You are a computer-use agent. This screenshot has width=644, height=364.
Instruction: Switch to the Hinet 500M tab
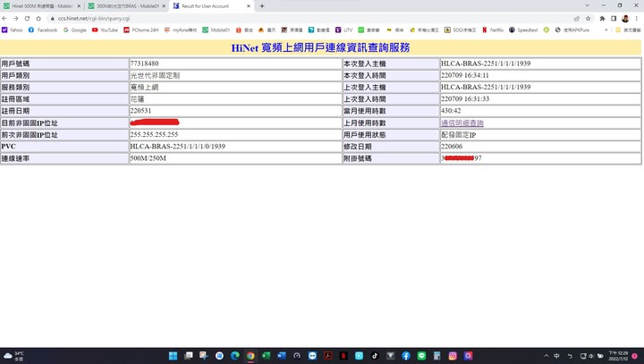(x=41, y=6)
